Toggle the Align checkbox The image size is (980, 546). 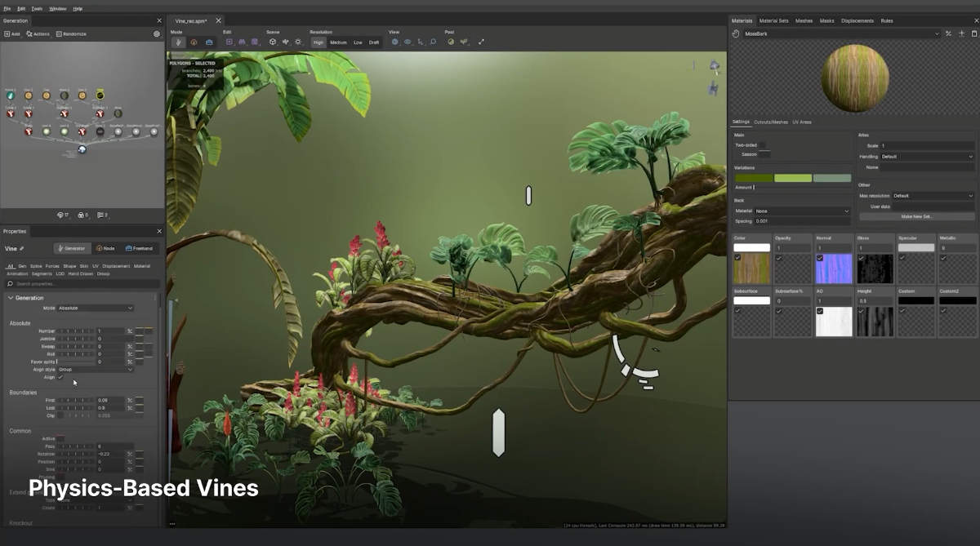coord(60,377)
